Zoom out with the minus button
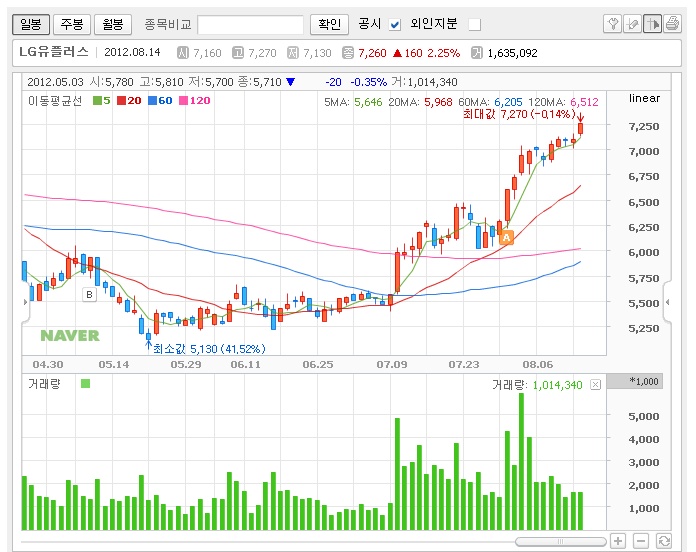Viewport: 696px width, 552px height. pos(641,541)
